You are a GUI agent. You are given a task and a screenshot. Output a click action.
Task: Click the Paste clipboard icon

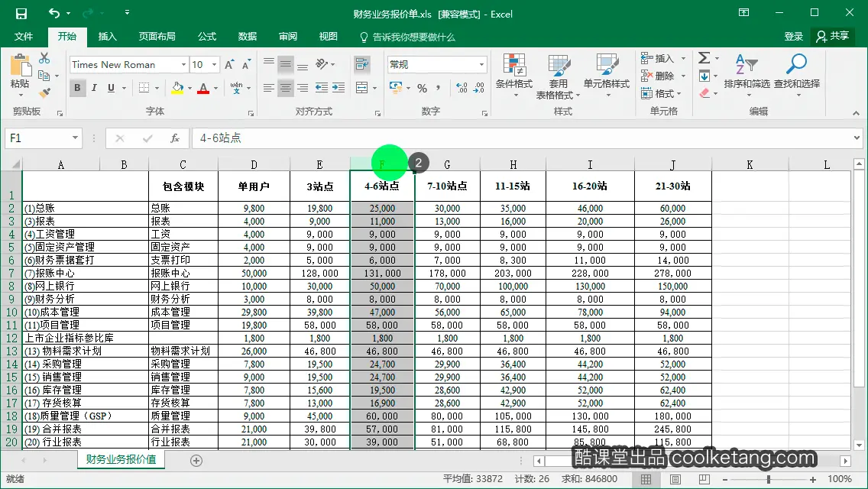(21, 66)
